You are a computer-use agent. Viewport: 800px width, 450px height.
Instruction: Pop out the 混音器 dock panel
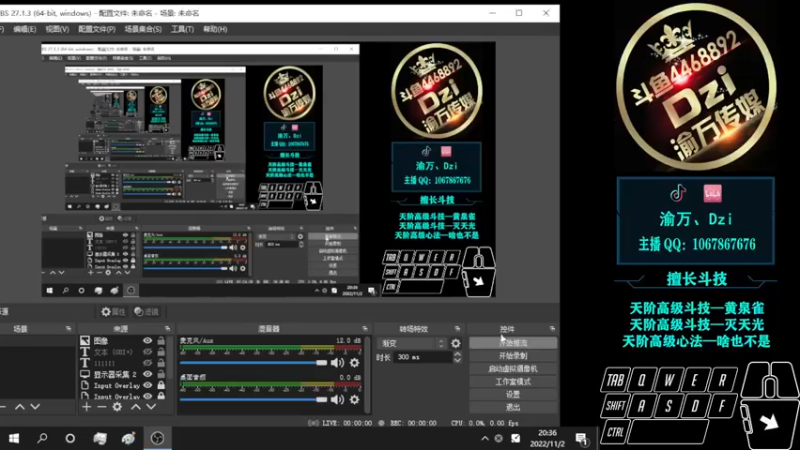(x=365, y=329)
